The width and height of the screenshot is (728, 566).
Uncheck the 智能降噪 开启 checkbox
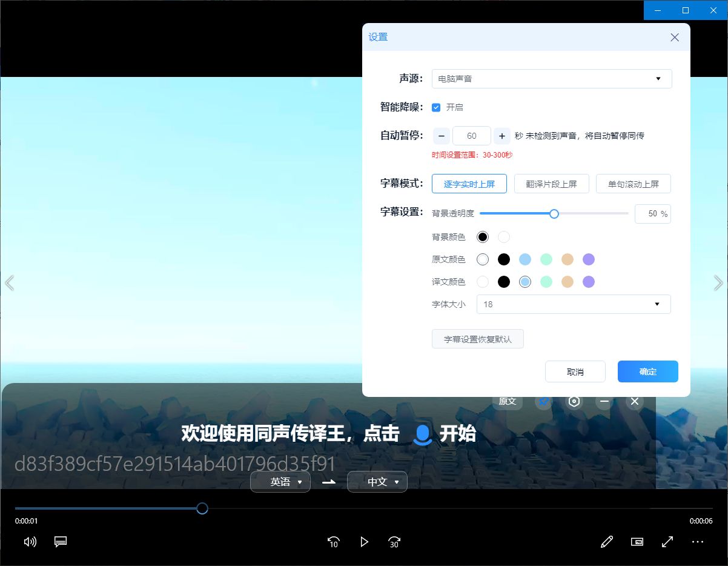point(436,107)
